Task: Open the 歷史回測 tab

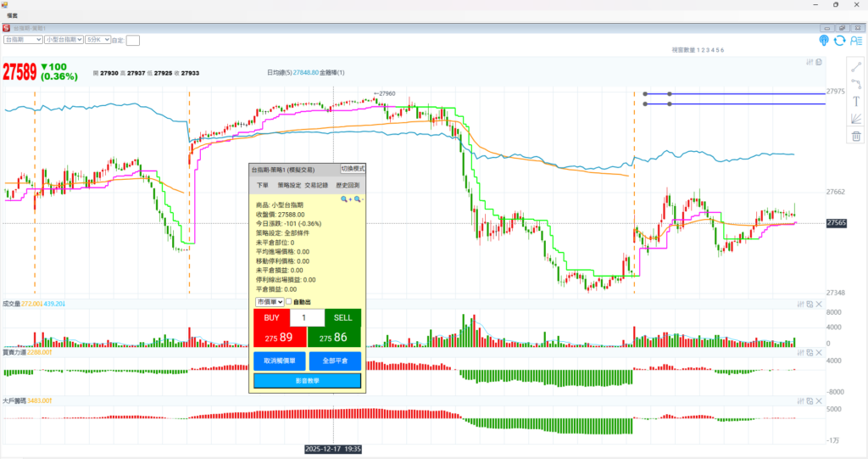Action: point(348,185)
